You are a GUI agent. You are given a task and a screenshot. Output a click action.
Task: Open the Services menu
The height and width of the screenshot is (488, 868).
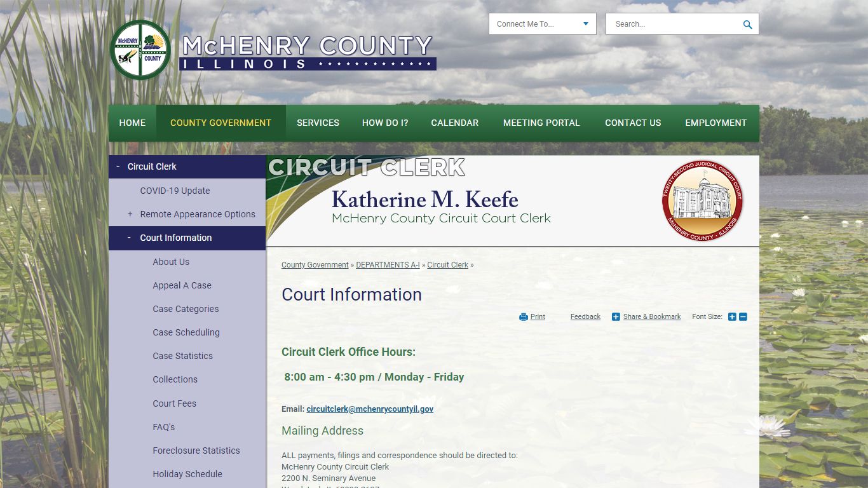pos(318,123)
